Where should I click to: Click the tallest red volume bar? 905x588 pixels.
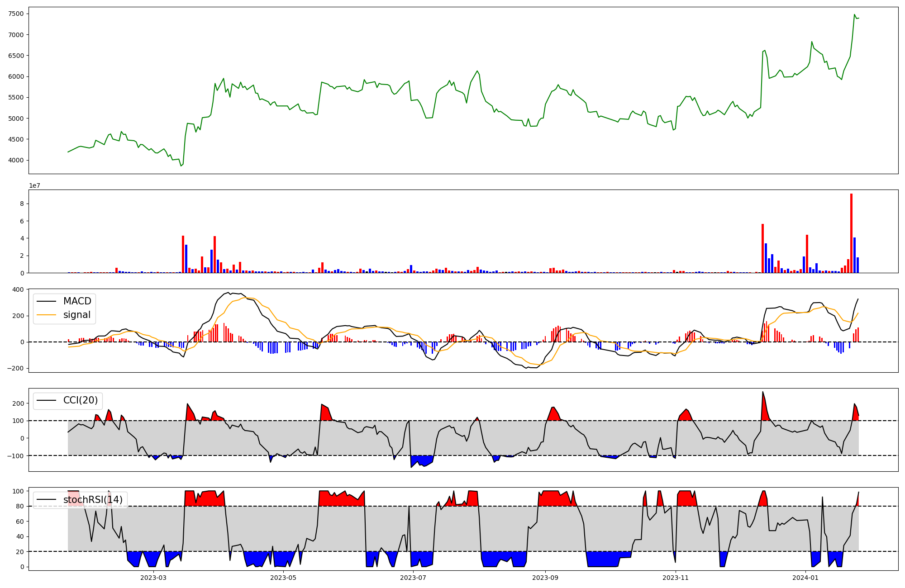point(851,233)
